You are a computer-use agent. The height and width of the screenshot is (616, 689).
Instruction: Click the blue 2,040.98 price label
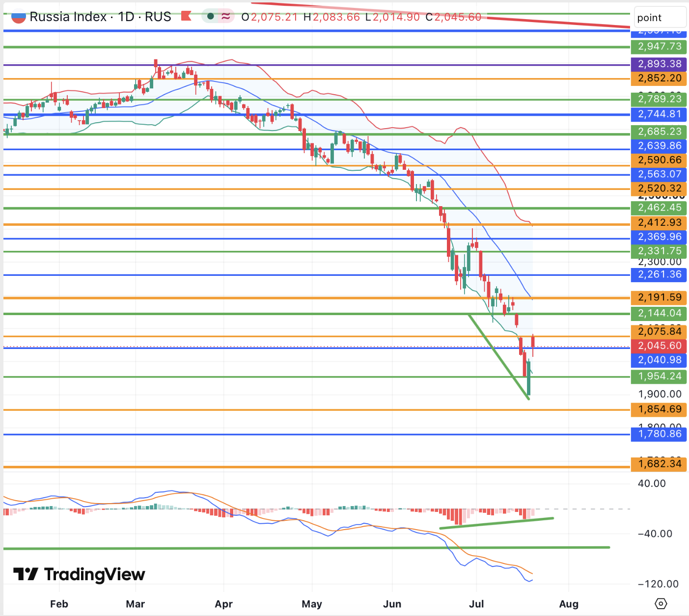659,360
